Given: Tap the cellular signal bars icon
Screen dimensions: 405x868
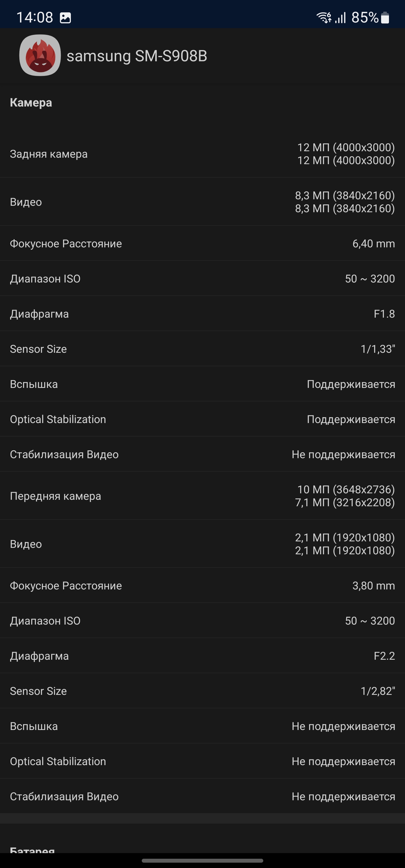Looking at the screenshot, I should point(341,17).
